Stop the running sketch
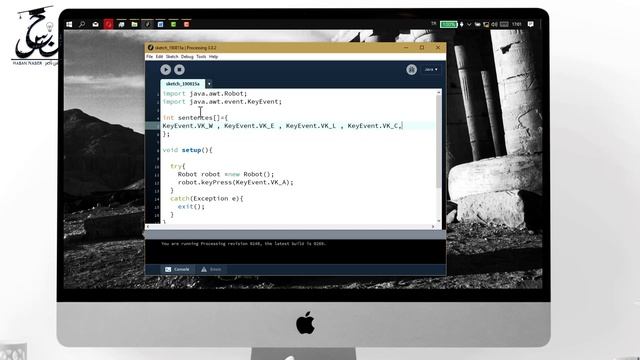The image size is (640, 360). point(179,69)
